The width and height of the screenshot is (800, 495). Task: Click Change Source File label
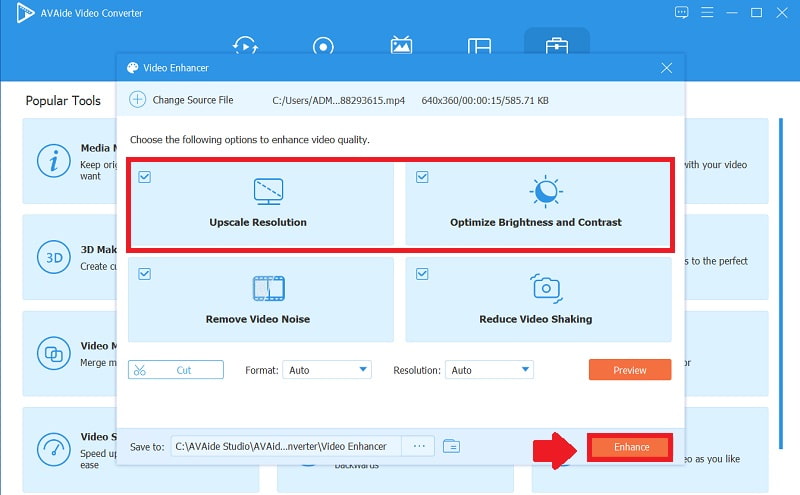[193, 100]
